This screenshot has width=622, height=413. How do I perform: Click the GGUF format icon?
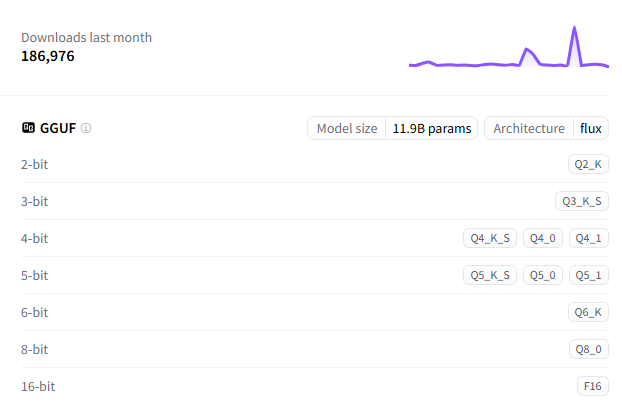28,128
